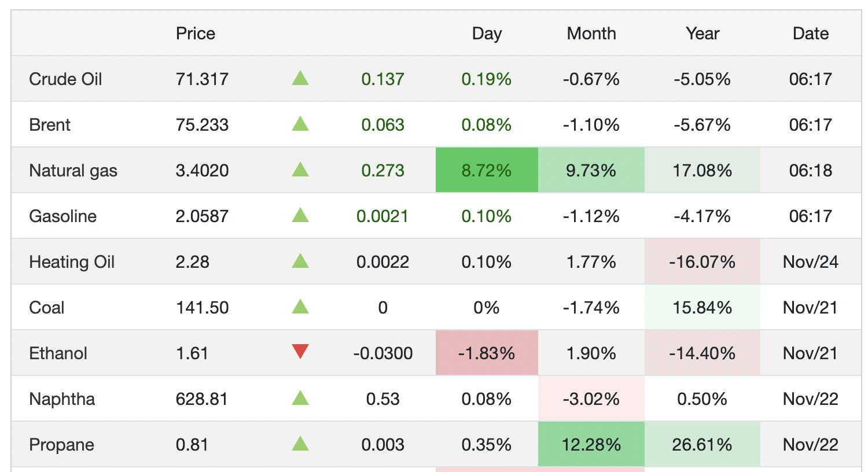Click Coal date Nov/21
Viewport: 868px width, 472px height.
point(811,308)
